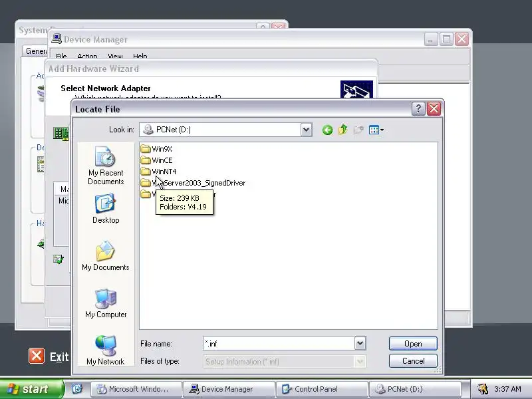Click the system tray hardware icon
The width and height of the screenshot is (532, 399).
pos(483,389)
